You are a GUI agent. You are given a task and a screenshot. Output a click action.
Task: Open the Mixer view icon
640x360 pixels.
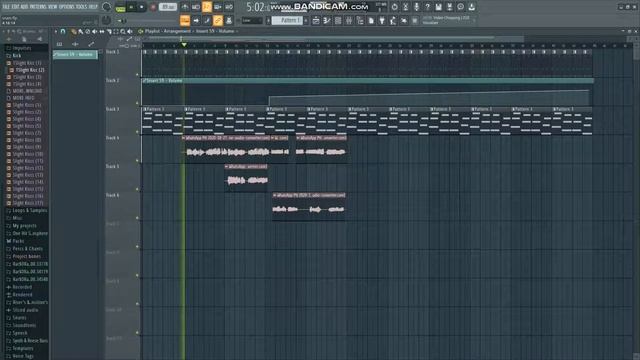[x=349, y=20]
